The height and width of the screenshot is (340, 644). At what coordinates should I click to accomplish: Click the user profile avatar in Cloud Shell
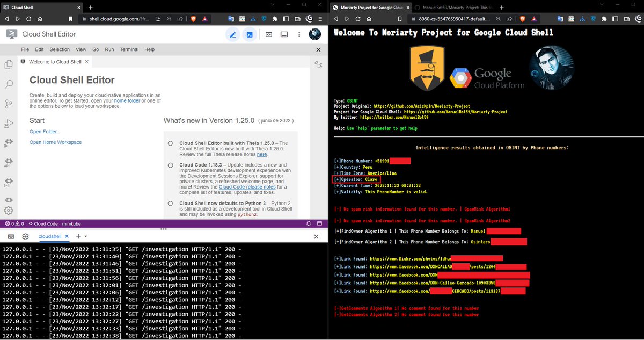point(315,34)
